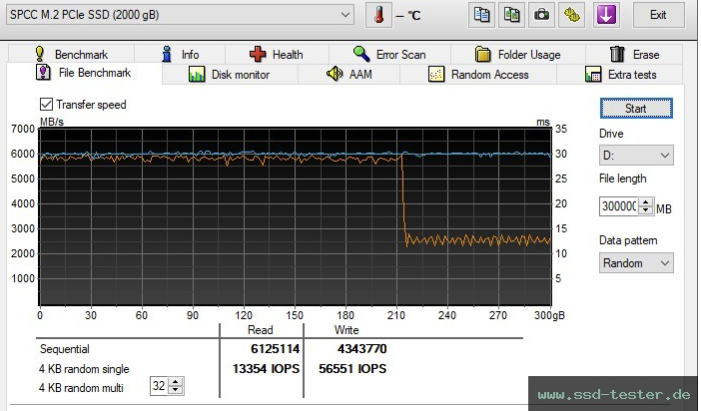The image size is (701, 411).
Task: Open the Disk monitor tab
Action: (230, 74)
